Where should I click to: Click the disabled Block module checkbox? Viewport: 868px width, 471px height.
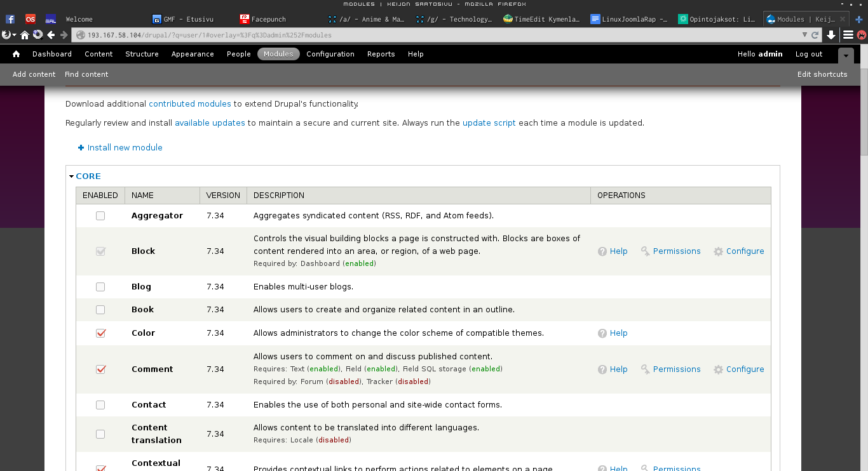100,251
